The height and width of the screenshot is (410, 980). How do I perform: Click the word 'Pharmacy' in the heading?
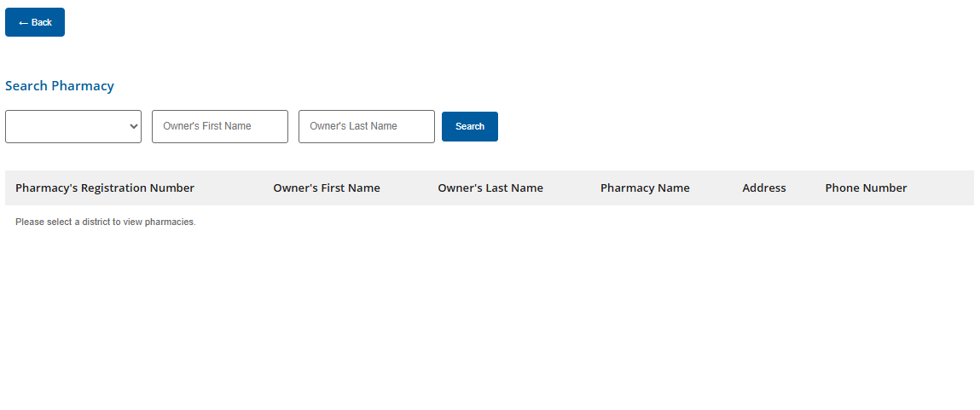click(x=83, y=86)
